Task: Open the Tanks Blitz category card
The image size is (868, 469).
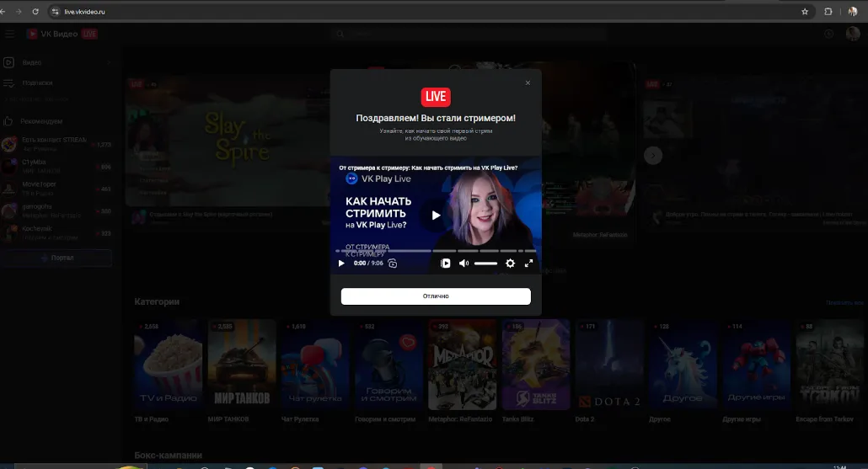Action: 536,365
